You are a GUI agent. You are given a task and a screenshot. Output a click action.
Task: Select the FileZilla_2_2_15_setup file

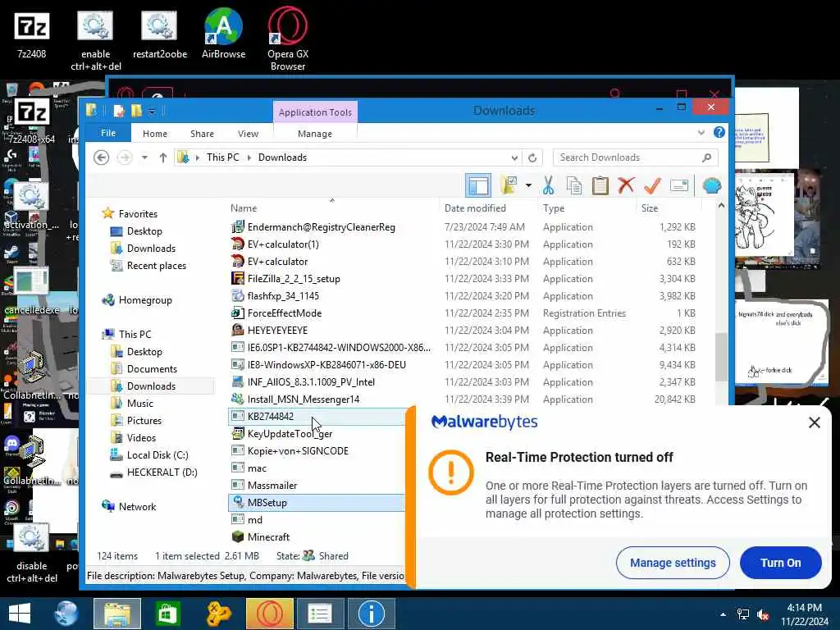(294, 279)
